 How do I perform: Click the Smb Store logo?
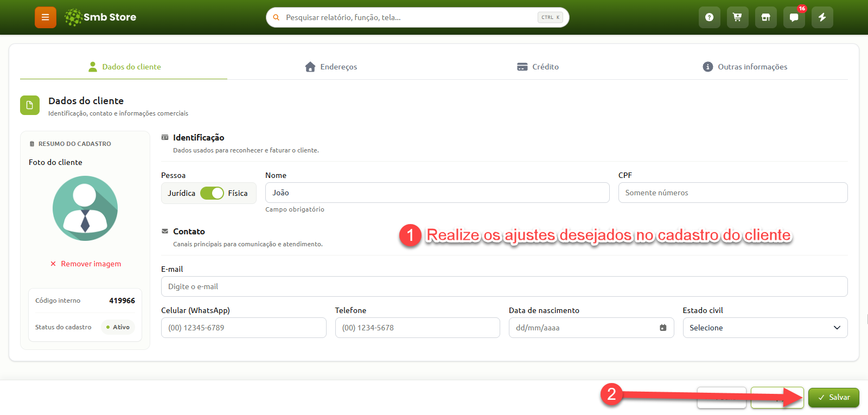point(100,17)
